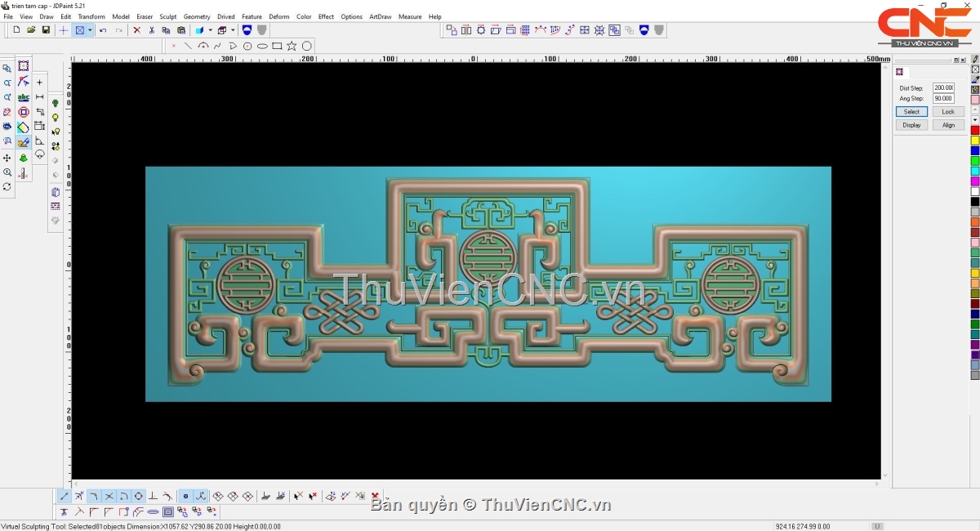Screen dimensions: 980x531
Task: Select the star shape tool
Action: click(292, 46)
